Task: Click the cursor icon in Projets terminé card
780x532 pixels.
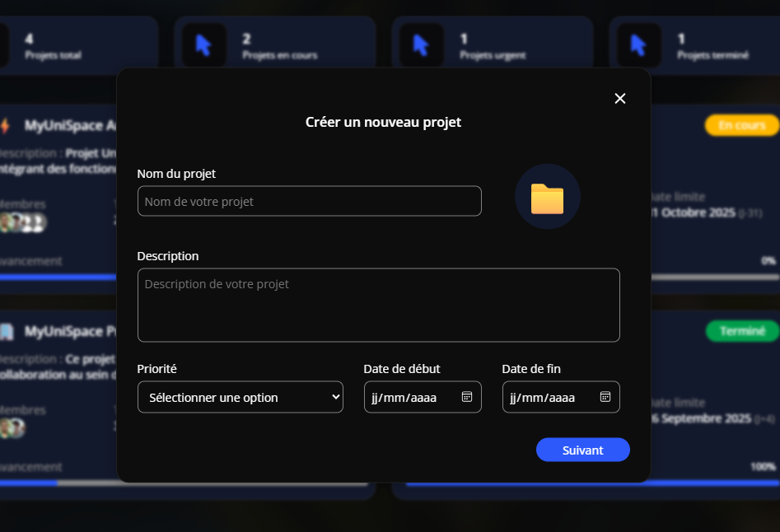Action: point(638,44)
